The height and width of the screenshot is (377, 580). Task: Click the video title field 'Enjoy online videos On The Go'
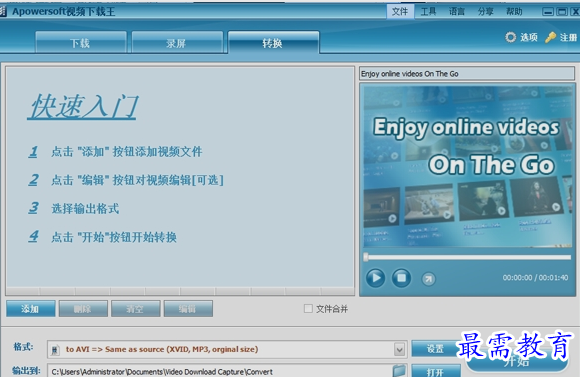467,74
